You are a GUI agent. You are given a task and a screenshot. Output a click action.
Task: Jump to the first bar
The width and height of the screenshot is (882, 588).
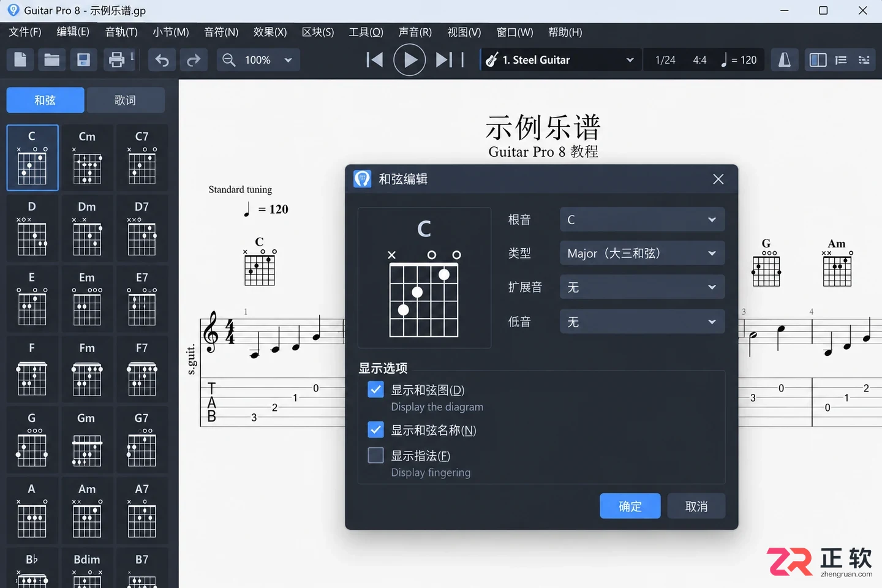pyautogui.click(x=374, y=59)
